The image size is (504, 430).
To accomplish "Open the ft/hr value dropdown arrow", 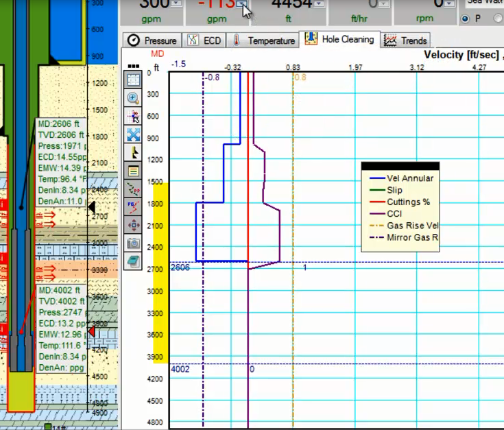I will pyautogui.click(x=383, y=3).
